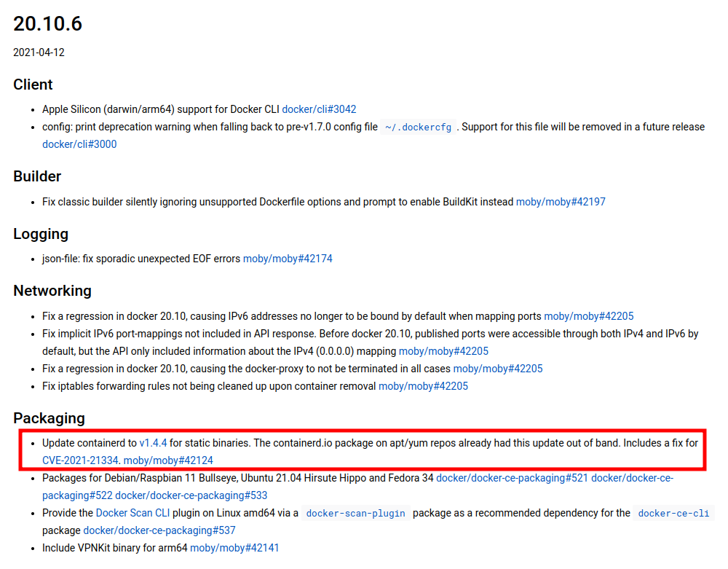Follow the Docker Scan CLI link
This screenshot has width=728, height=569.
pyautogui.click(x=132, y=513)
